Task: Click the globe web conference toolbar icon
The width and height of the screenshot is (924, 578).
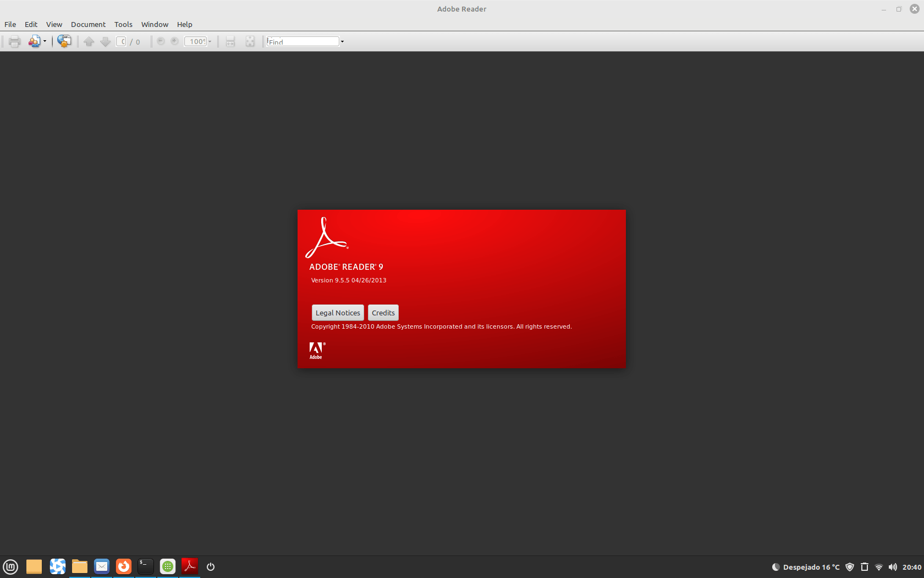Action: [x=64, y=41]
